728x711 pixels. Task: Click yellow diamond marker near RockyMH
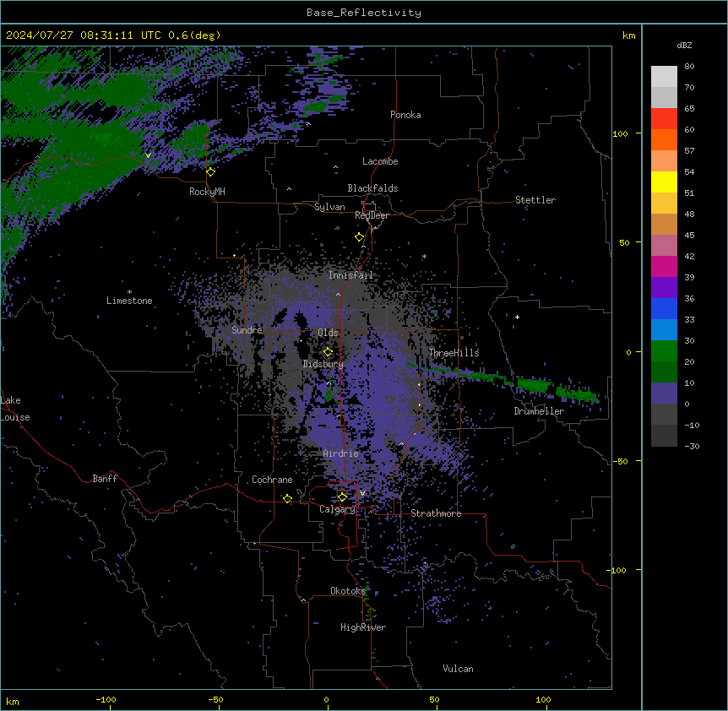(211, 171)
